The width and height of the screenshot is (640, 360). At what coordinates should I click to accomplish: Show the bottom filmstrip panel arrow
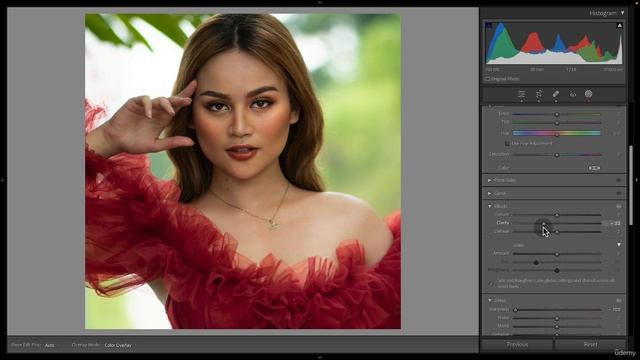[x=320, y=358]
